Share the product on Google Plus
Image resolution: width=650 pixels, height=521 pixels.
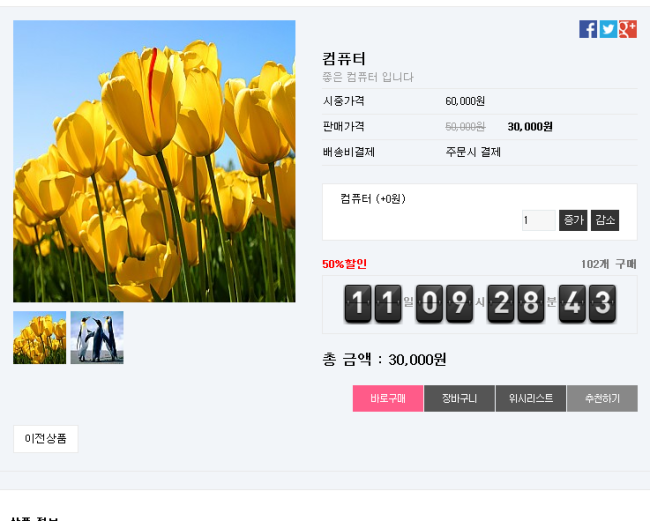pos(627,29)
